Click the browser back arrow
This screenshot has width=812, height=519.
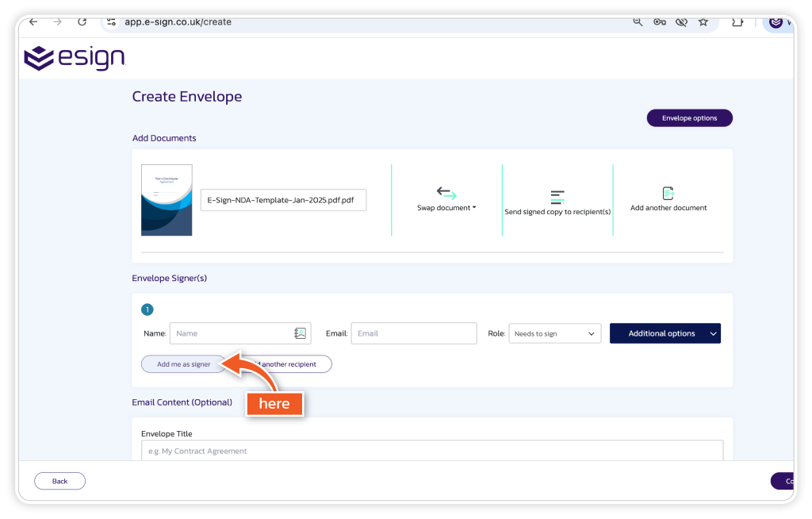(33, 22)
